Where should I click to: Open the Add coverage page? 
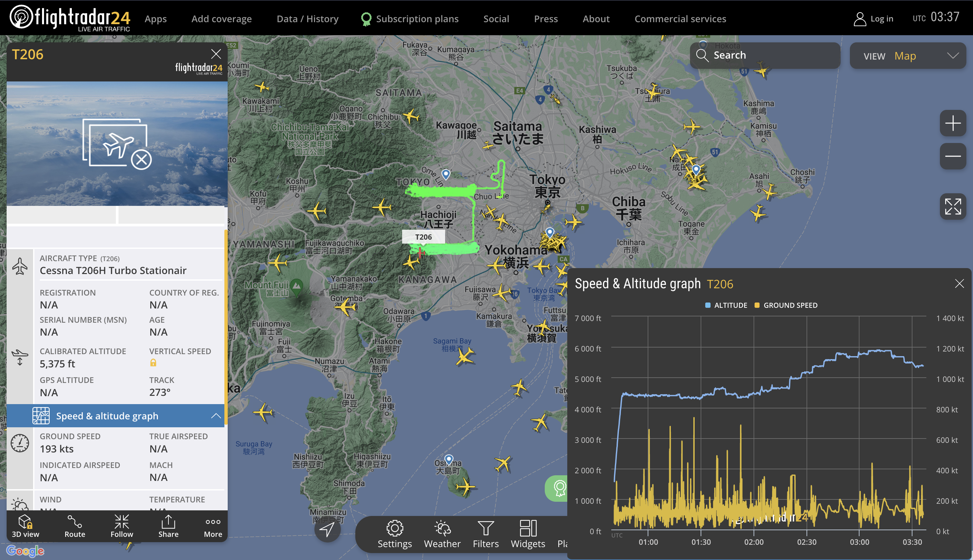point(221,19)
